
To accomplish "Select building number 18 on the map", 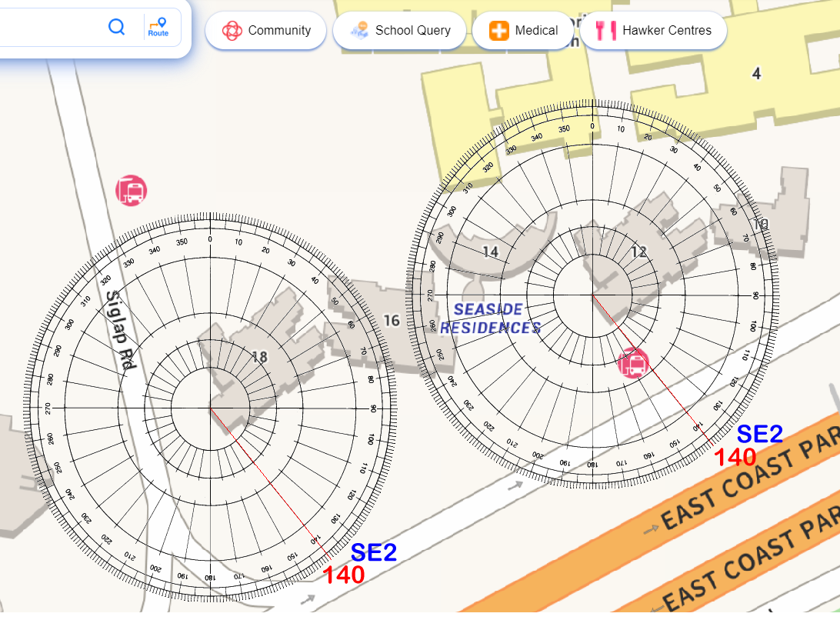I will point(260,356).
